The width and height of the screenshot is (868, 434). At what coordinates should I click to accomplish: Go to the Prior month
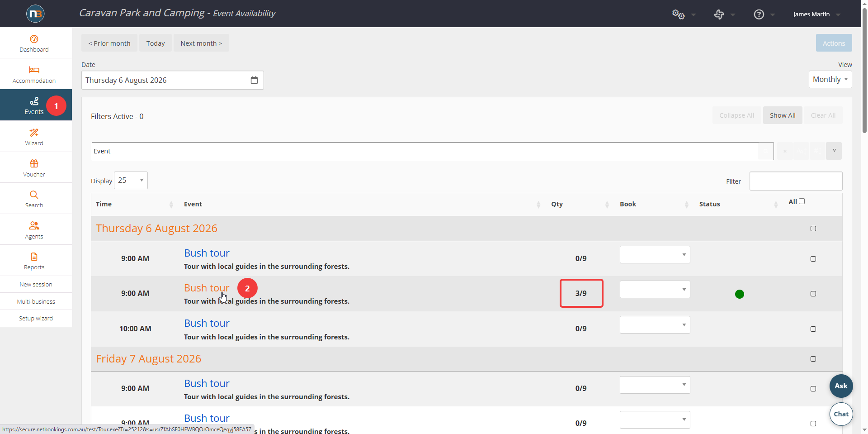(109, 43)
